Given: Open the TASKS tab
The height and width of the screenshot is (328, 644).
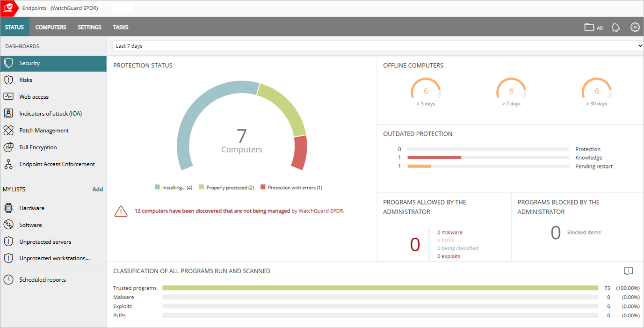Looking at the screenshot, I should click(120, 27).
